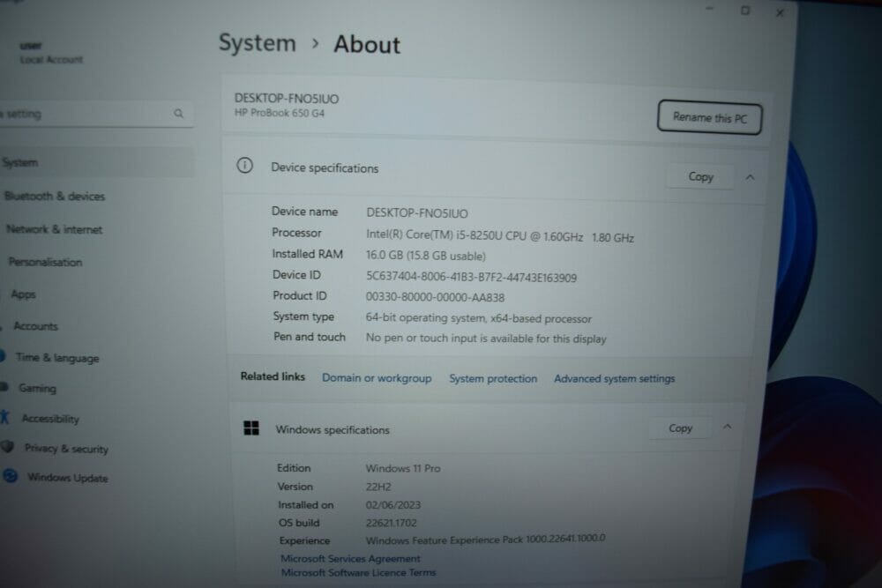Select the System type value text

pos(478,318)
